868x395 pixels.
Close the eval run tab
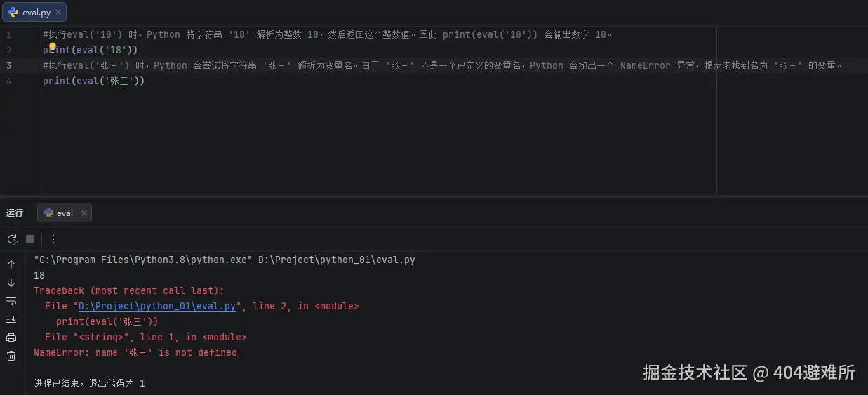pyautogui.click(x=84, y=213)
